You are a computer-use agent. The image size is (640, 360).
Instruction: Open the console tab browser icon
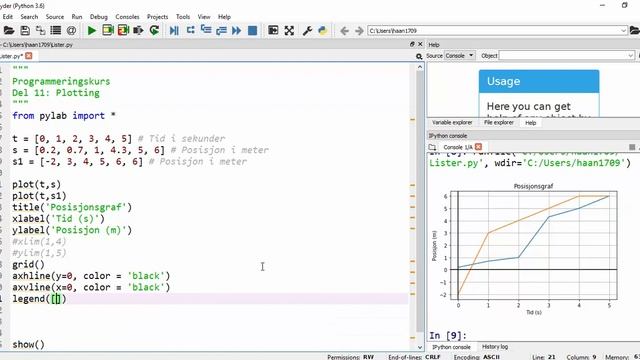432,147
